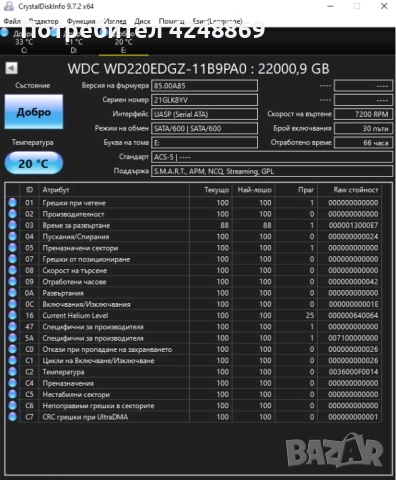Viewport: 396px width, 480px height.
Task: Click the transfer mode field SATA/600
Action: coord(204,128)
